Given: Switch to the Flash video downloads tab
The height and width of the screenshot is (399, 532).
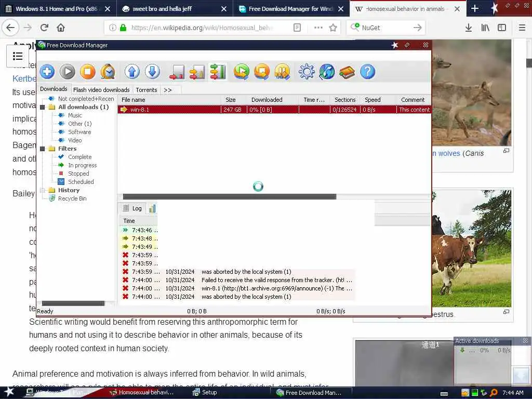Looking at the screenshot, I should [101, 90].
